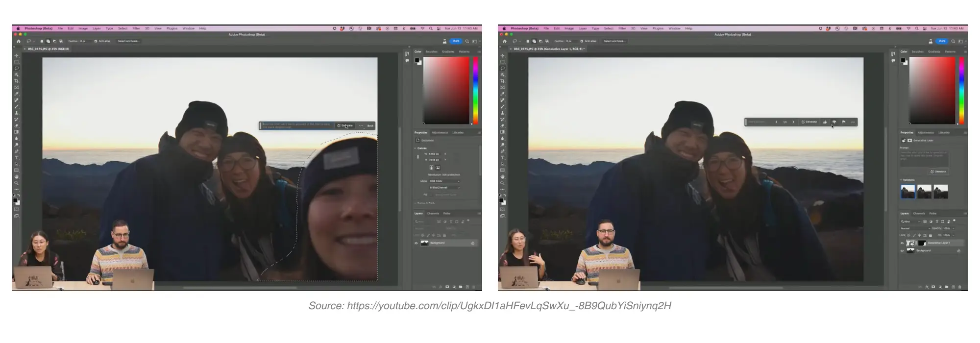Image resolution: width=980 pixels, height=343 pixels.
Task: Open the Kind layer filter dropdown, right screenshot
Action: tap(910, 221)
